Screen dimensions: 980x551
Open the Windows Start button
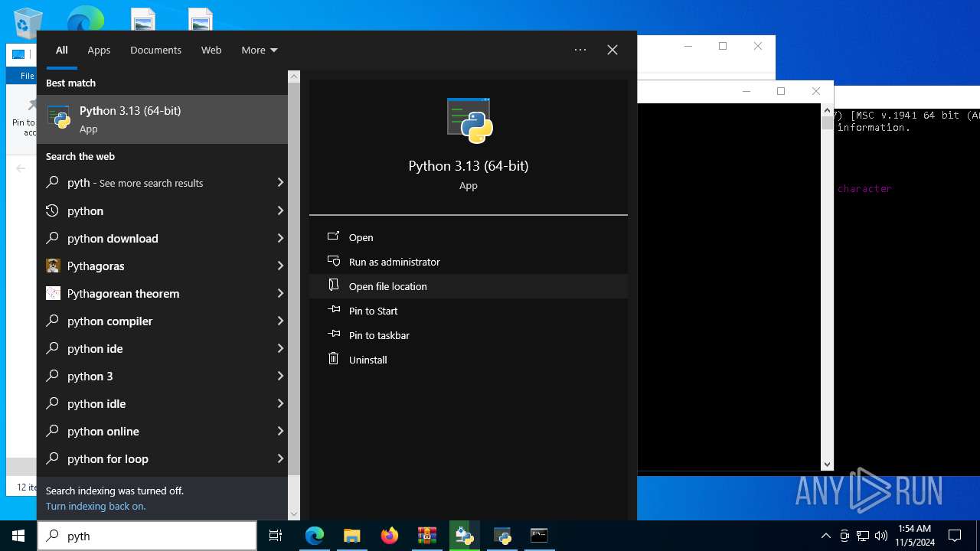[18, 536]
